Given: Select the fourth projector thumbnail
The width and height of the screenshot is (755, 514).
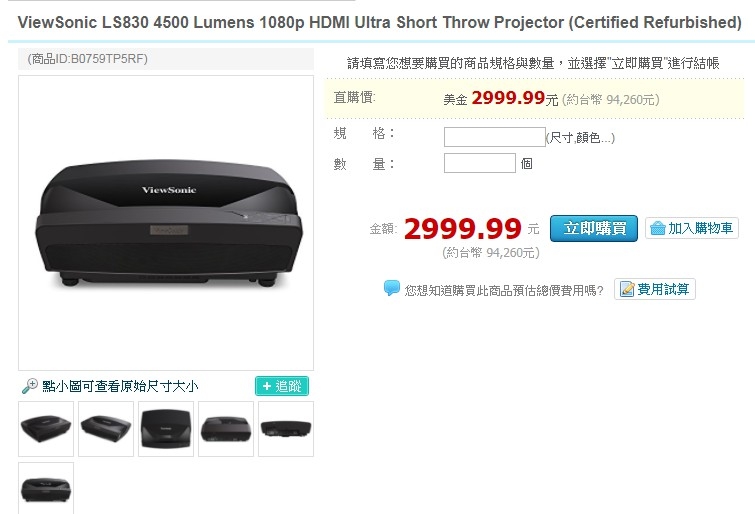Looking at the screenshot, I should (226, 429).
